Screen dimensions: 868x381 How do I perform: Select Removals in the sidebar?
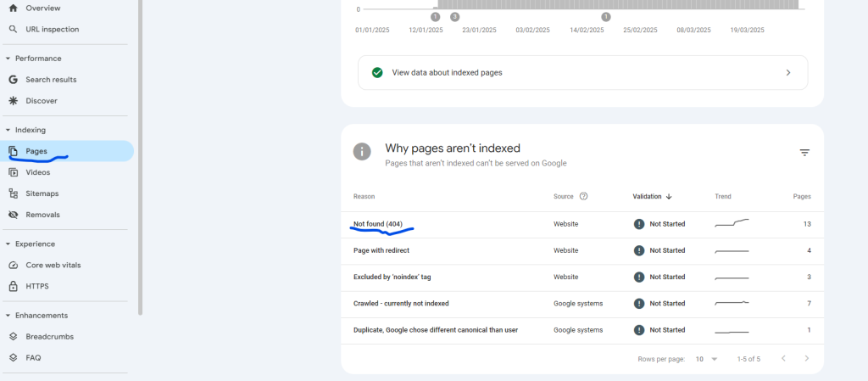(42, 215)
